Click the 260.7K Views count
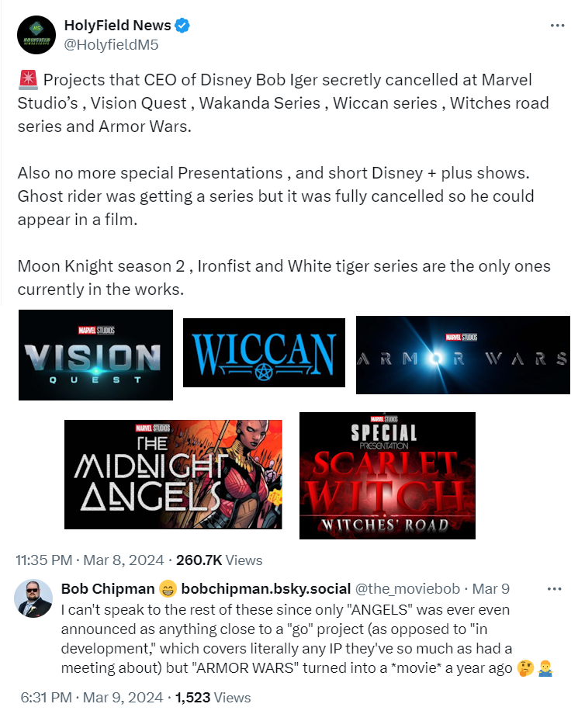 (x=219, y=560)
